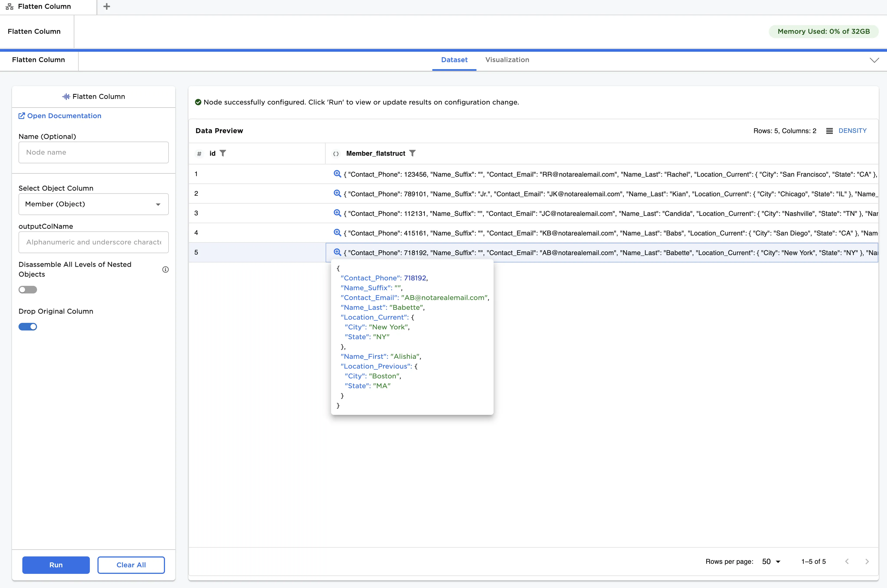The image size is (887, 588).
Task: Click the density lines icon
Action: click(829, 131)
